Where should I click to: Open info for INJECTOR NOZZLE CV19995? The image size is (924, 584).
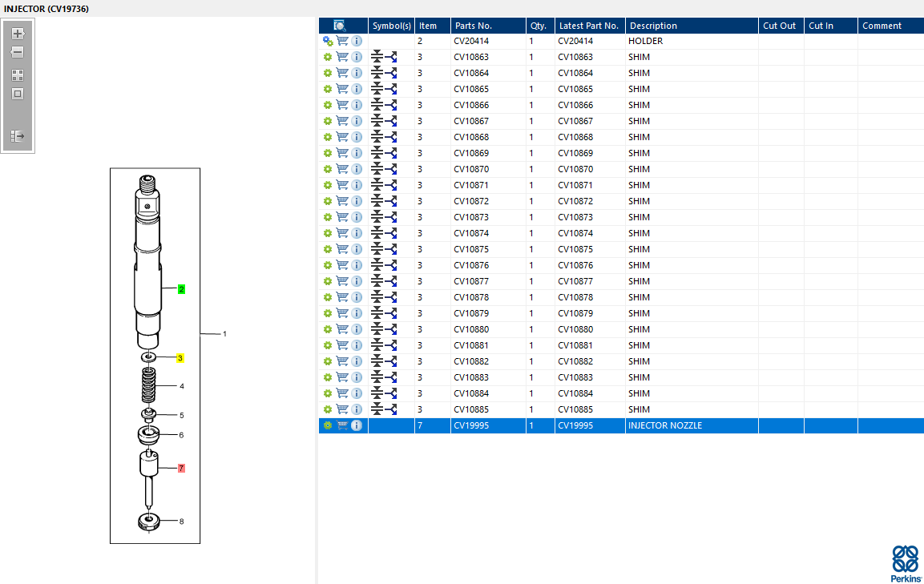point(357,425)
